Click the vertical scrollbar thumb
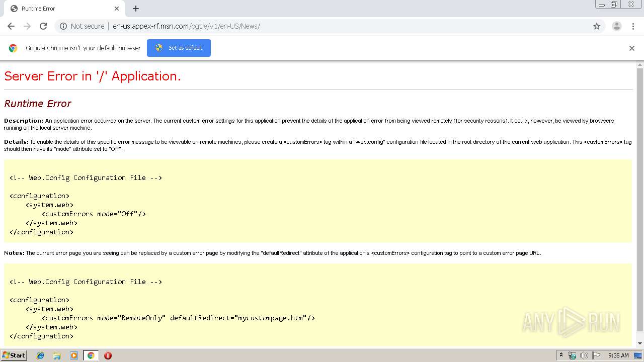The height and width of the screenshot is (362, 644). [640, 200]
